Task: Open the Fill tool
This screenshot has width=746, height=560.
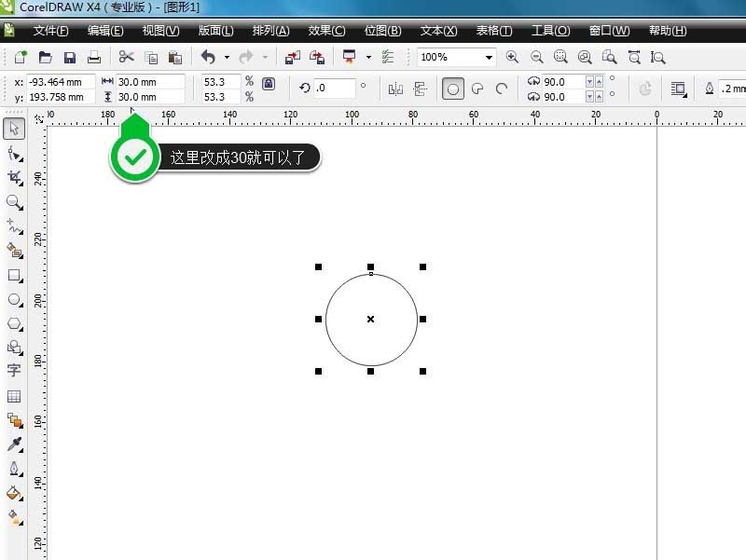Action: (13, 492)
